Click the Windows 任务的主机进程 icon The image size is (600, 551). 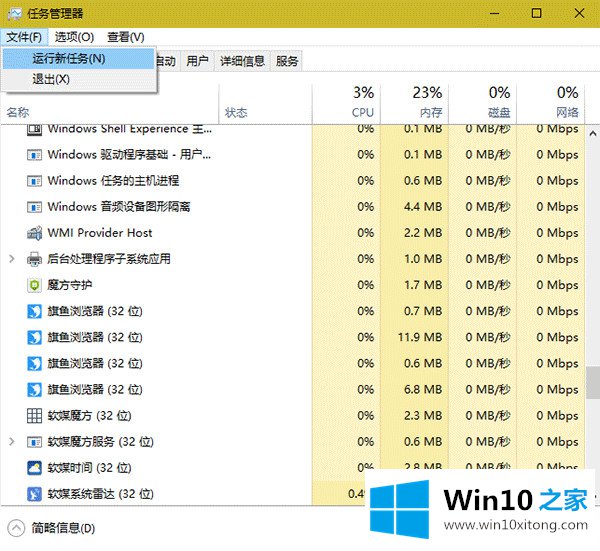point(34,181)
